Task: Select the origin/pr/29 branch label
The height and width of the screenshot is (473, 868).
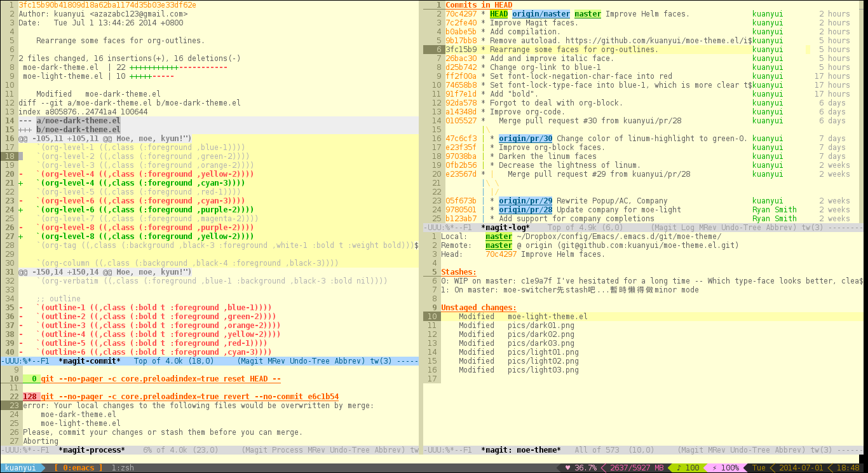Action: coord(526,201)
